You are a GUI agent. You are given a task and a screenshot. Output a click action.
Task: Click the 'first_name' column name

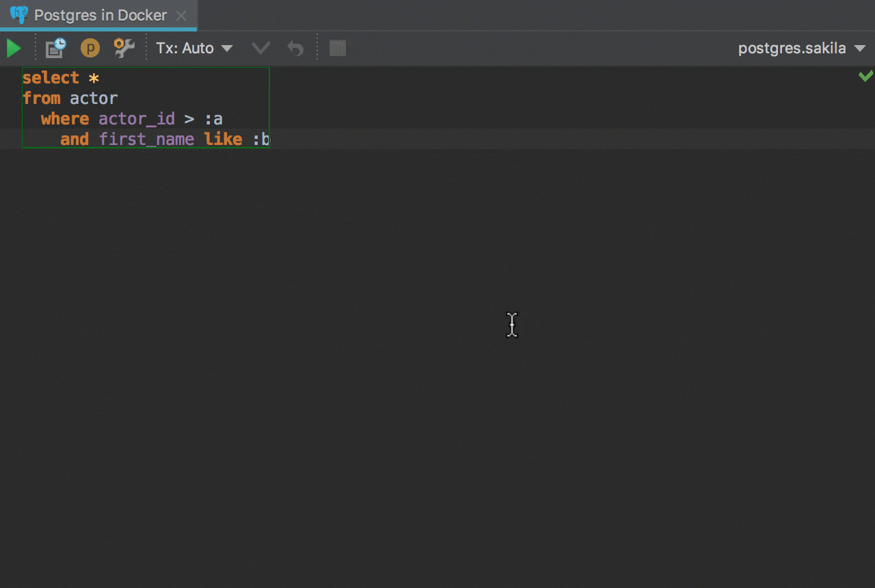click(146, 139)
